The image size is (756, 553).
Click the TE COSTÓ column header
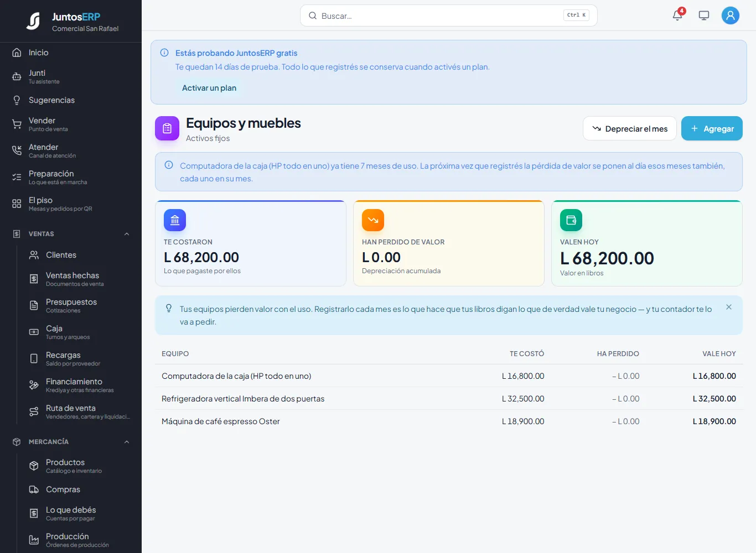527,354
